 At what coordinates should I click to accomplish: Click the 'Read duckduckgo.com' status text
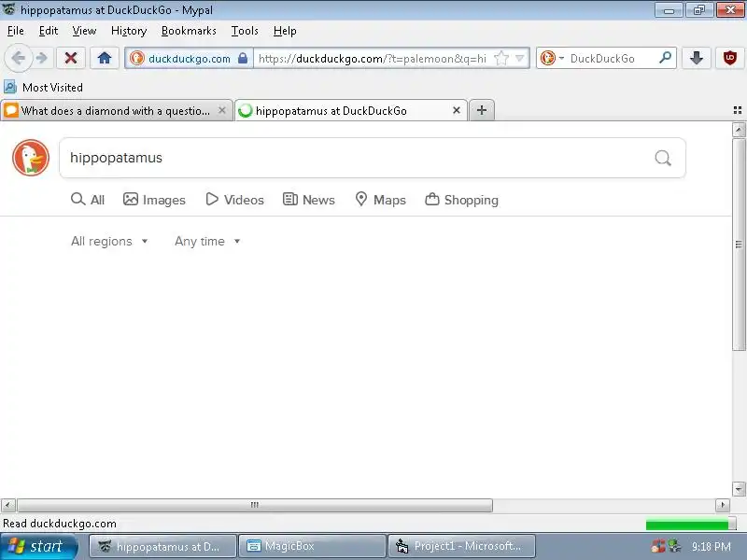tap(60, 524)
